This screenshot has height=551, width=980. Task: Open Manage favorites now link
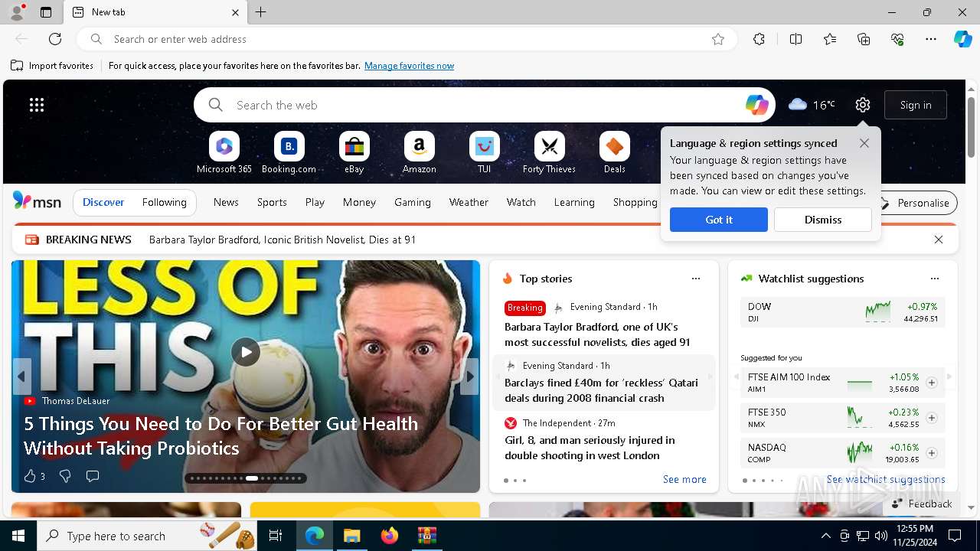409,66
